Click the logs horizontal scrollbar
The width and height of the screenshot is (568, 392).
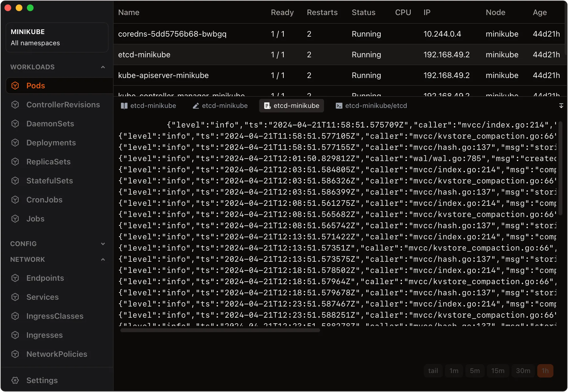pyautogui.click(x=220, y=330)
